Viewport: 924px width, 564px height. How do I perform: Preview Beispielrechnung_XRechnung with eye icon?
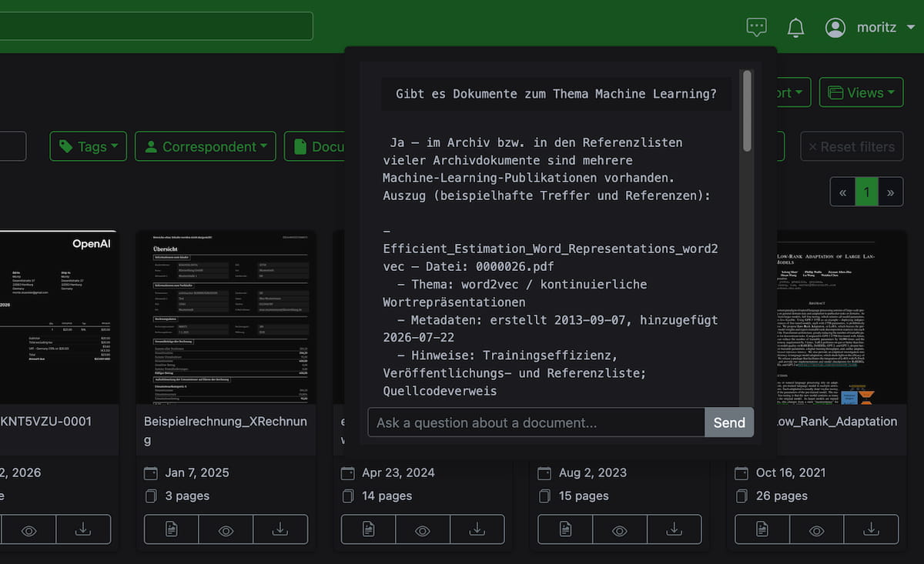pyautogui.click(x=226, y=529)
